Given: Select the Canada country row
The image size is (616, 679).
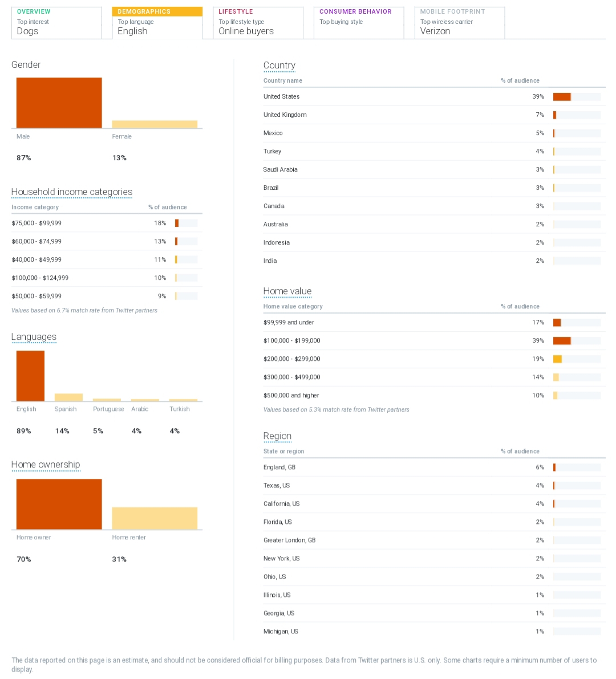Looking at the screenshot, I should pyautogui.click(x=434, y=206).
